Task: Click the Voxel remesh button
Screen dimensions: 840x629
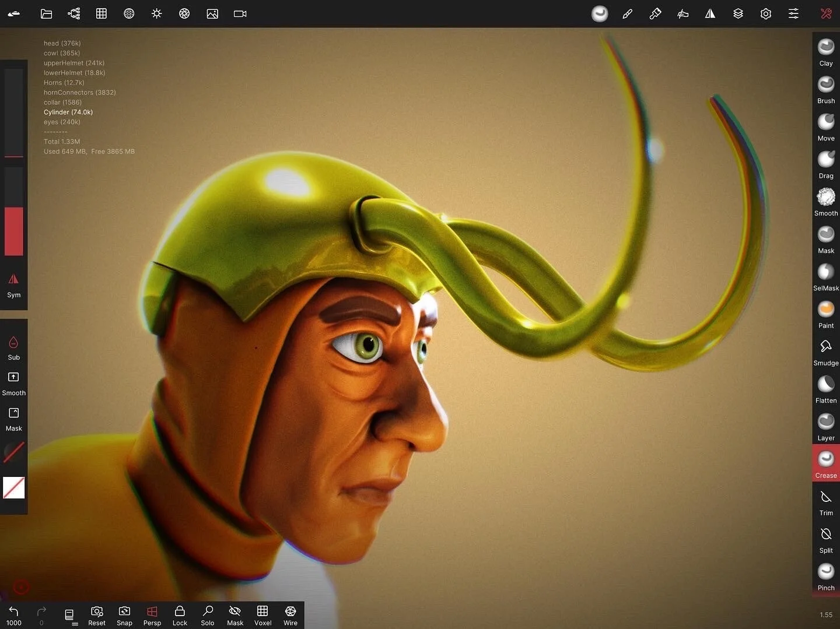Action: click(x=262, y=615)
